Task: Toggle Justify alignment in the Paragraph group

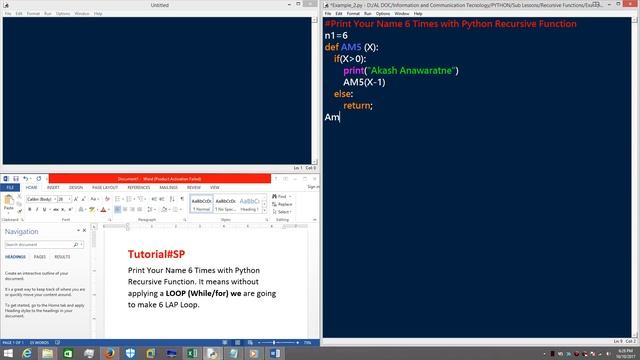Action: pyautogui.click(x=140, y=209)
